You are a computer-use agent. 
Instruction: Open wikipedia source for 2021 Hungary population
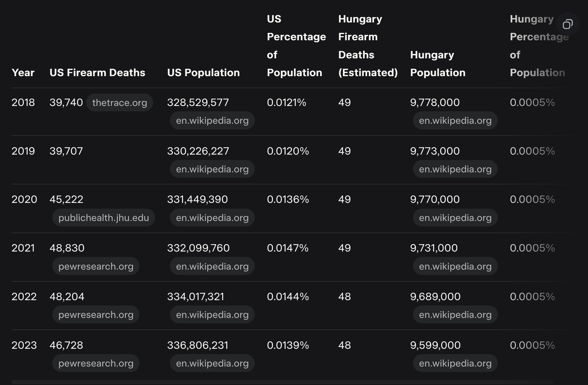455,267
